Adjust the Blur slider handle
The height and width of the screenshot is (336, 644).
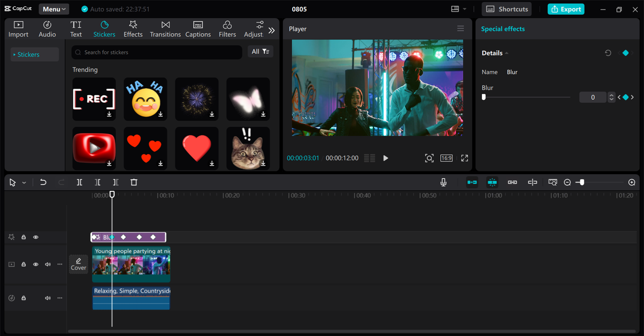pyautogui.click(x=484, y=97)
